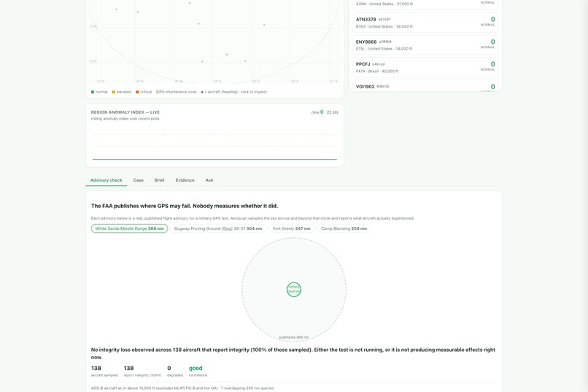Select Dugway Proving Ground 26-01 advisory chip
Image resolution: width=588 pixels, height=392 pixels.
218,228
